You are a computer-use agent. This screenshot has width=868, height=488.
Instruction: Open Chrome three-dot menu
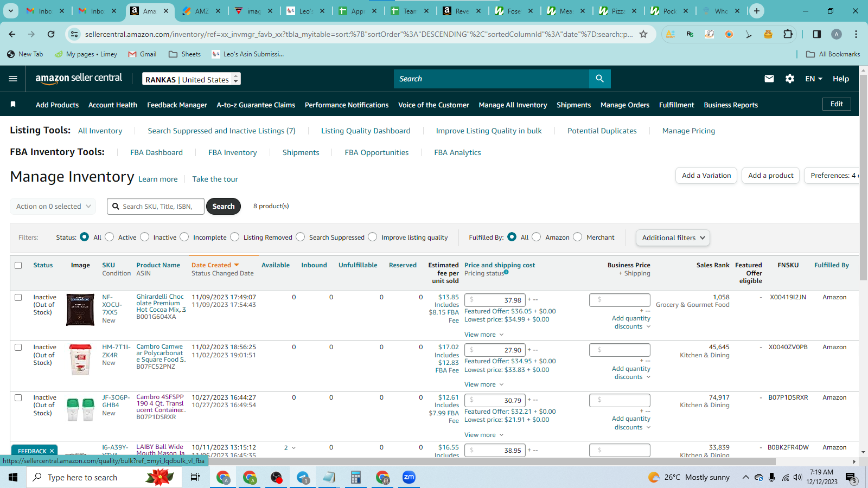pyautogui.click(x=856, y=34)
